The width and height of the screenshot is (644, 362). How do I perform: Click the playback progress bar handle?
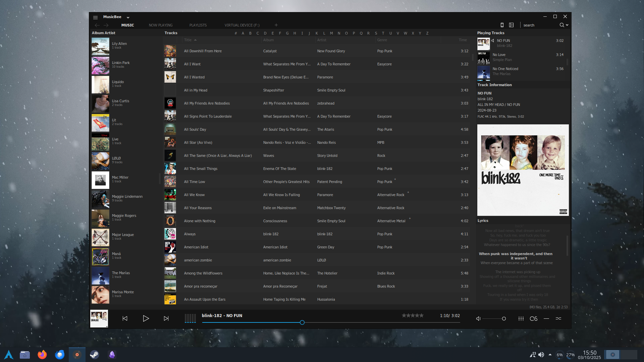tap(302, 322)
